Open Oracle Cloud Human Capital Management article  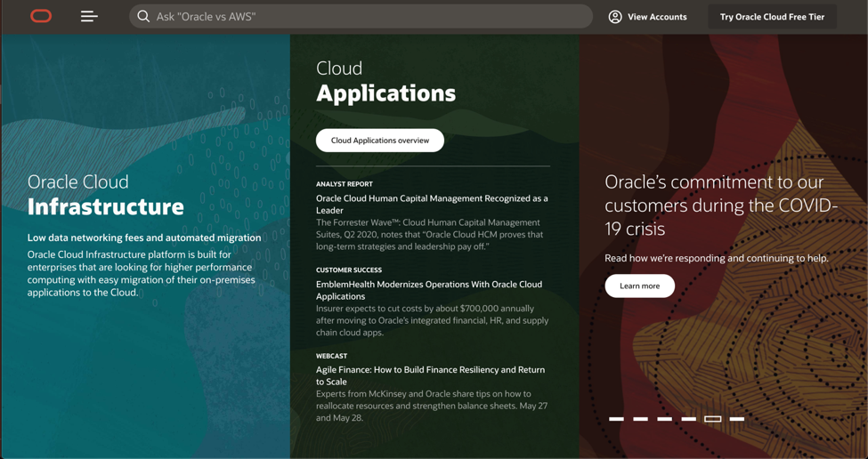click(x=432, y=205)
